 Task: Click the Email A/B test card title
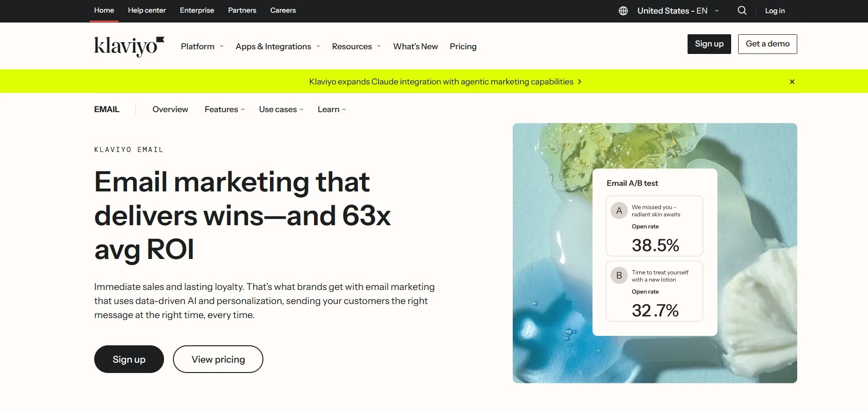(x=632, y=183)
